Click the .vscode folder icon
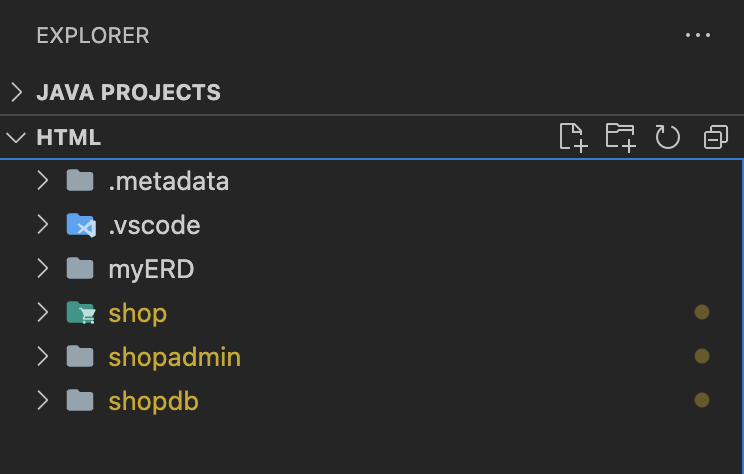744x474 pixels. click(x=80, y=225)
